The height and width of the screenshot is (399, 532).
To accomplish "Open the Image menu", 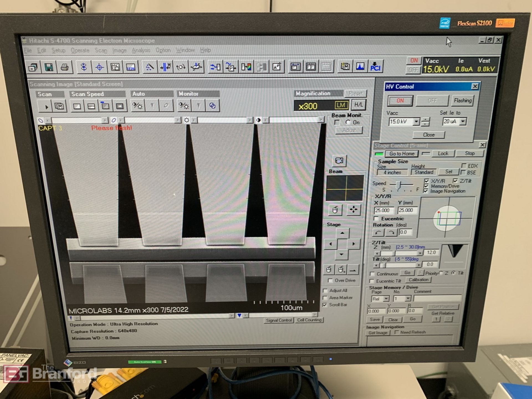I will tap(119, 50).
